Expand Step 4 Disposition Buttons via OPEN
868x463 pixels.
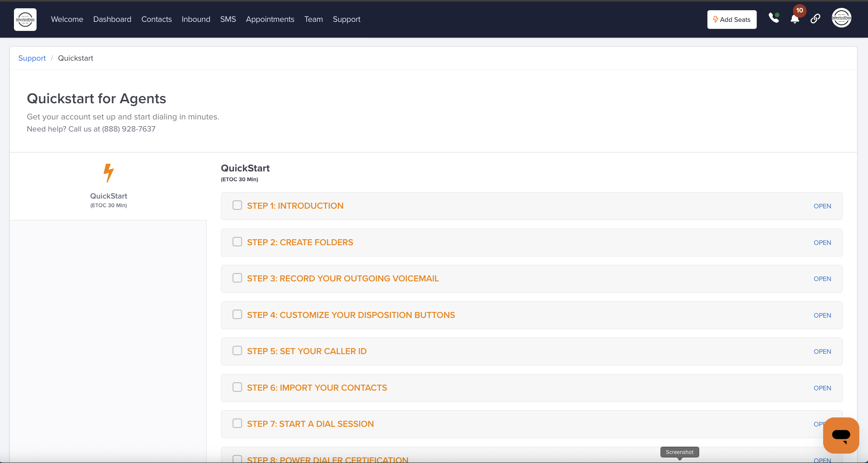click(822, 315)
